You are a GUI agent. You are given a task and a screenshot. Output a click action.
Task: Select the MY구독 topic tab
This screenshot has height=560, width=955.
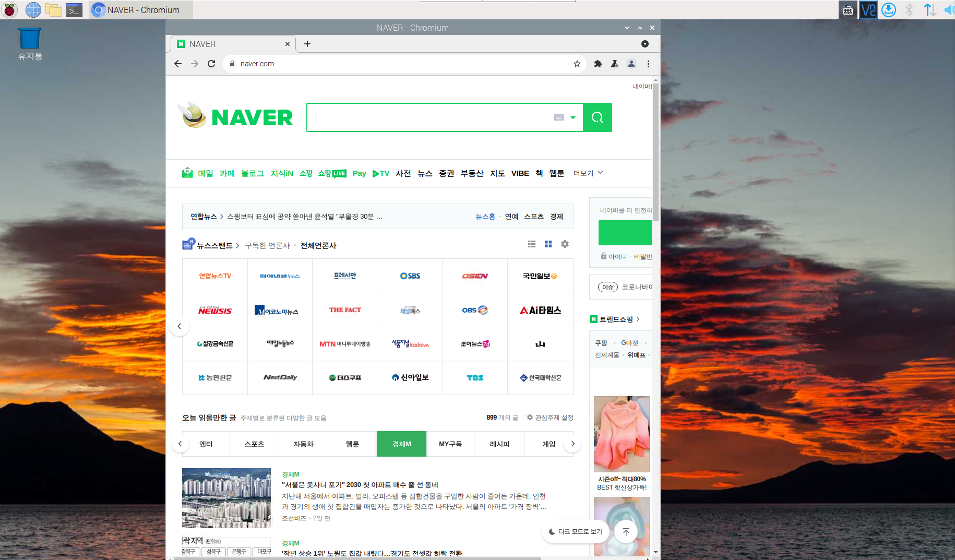[x=450, y=444]
